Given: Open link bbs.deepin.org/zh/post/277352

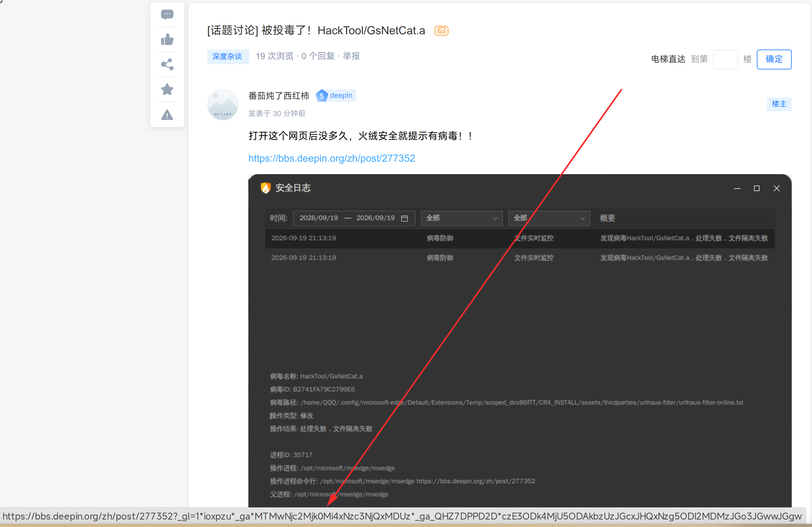Looking at the screenshot, I should point(332,158).
